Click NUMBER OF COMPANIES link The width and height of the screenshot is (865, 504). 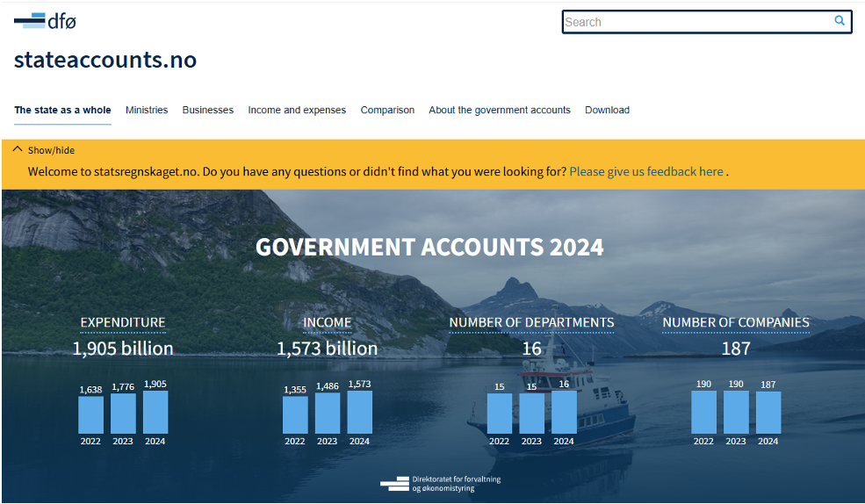click(736, 322)
